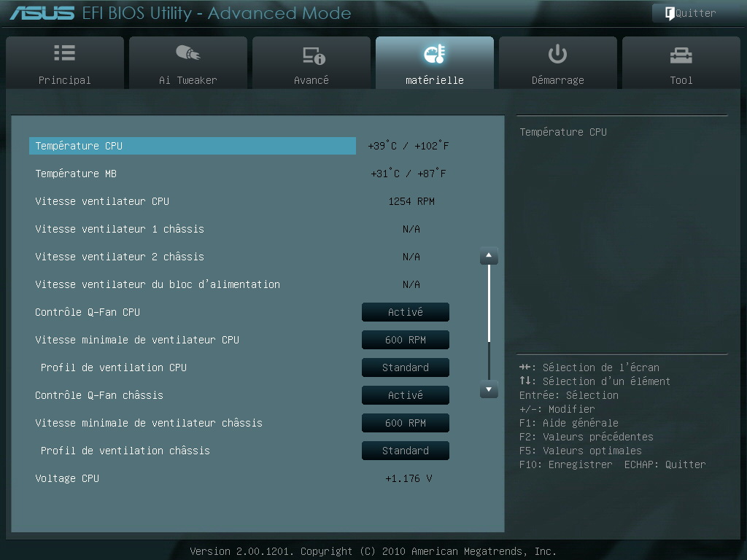This screenshot has height=560, width=747.
Task: Click the F5: Valeurs optimales hint
Action: (x=581, y=451)
